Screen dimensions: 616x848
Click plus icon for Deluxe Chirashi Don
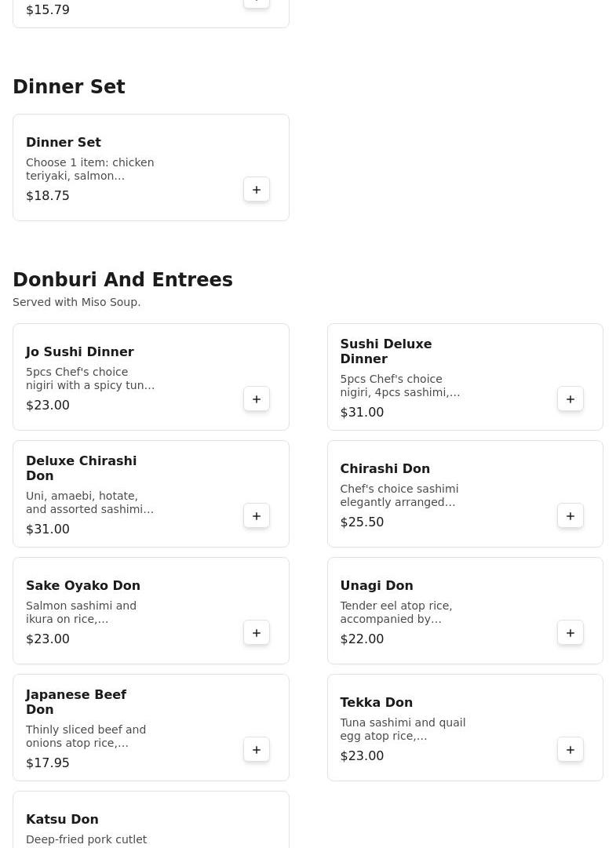pyautogui.click(x=257, y=516)
